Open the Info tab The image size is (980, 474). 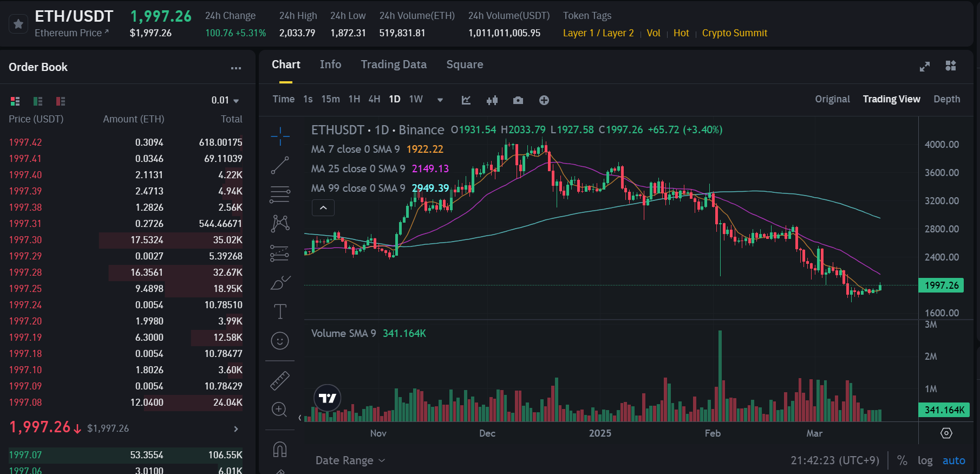tap(330, 64)
